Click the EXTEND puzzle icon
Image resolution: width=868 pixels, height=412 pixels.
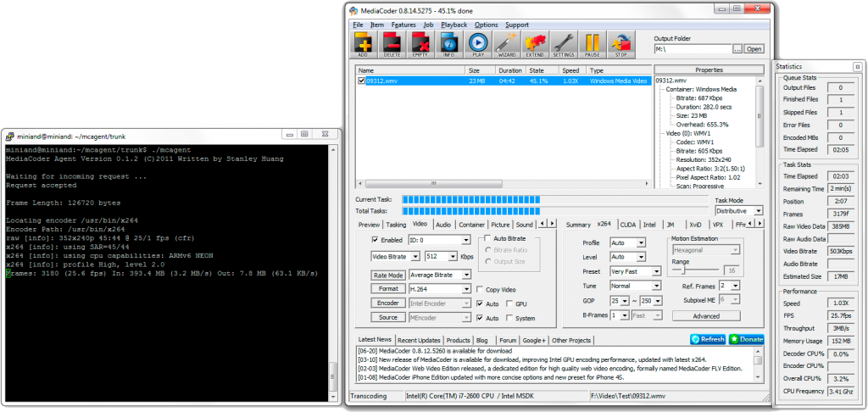[535, 44]
